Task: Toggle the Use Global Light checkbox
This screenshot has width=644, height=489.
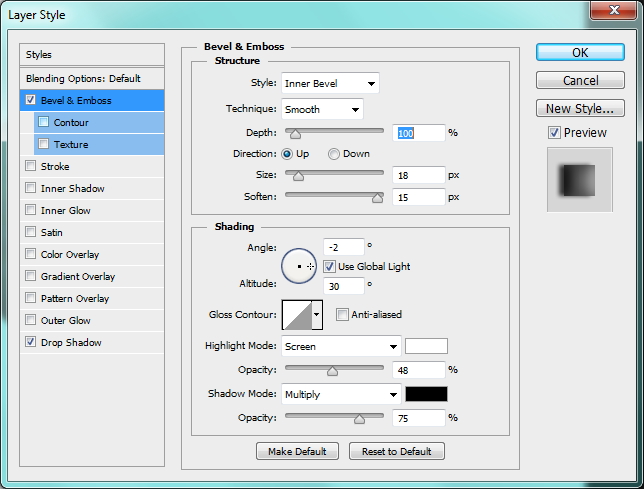Action: pos(330,267)
